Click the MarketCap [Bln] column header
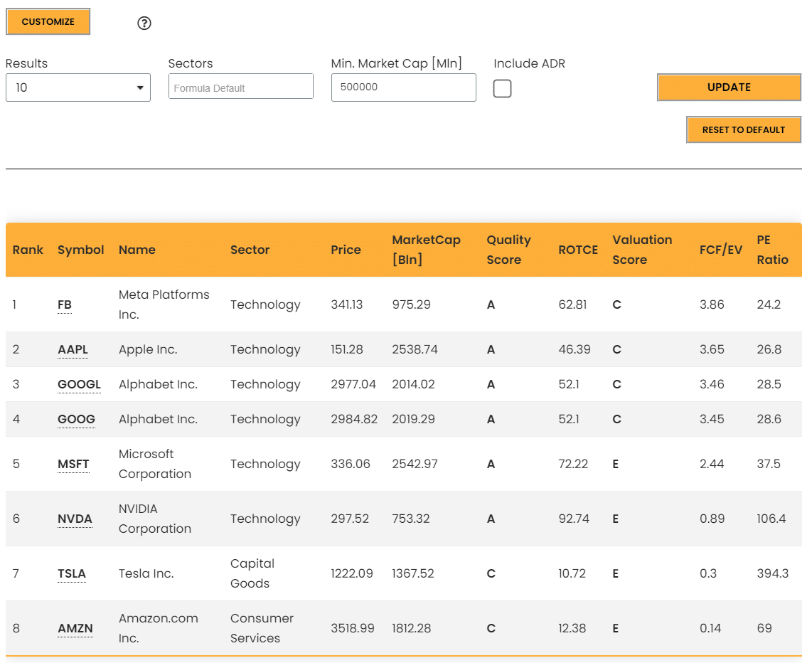The height and width of the screenshot is (663, 812). coord(426,250)
